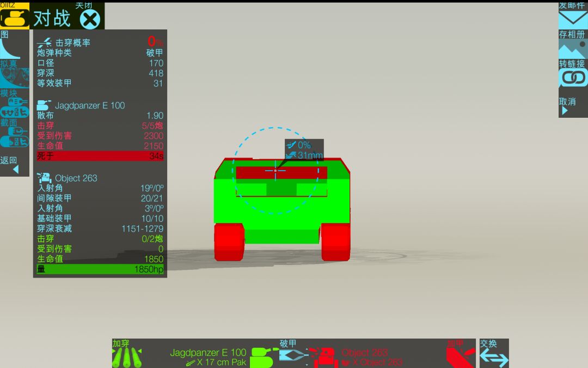Click the green 受到伤害 0 row

(100, 249)
